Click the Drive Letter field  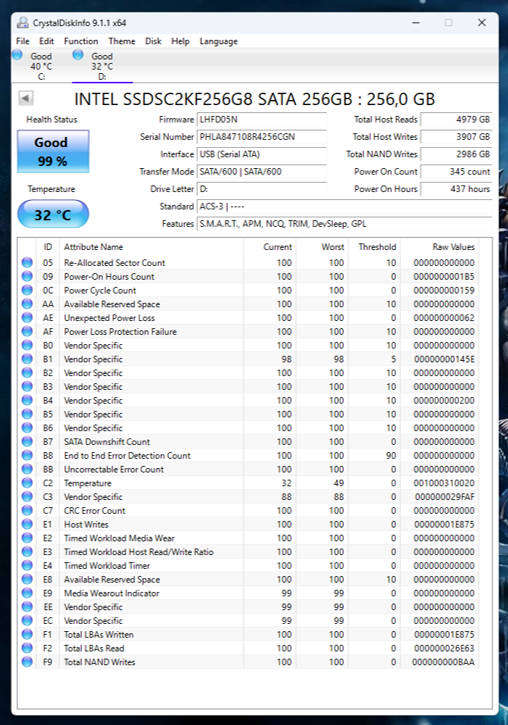[x=262, y=189]
